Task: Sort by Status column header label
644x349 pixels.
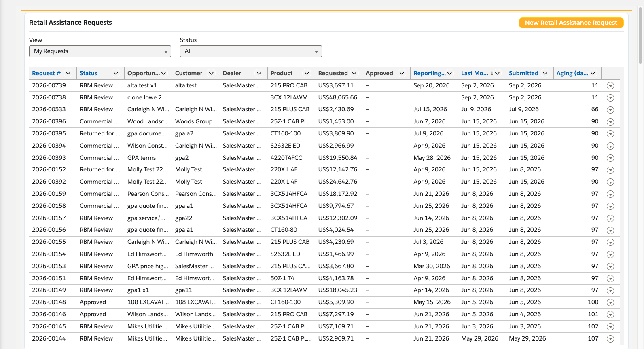Action: coord(88,73)
